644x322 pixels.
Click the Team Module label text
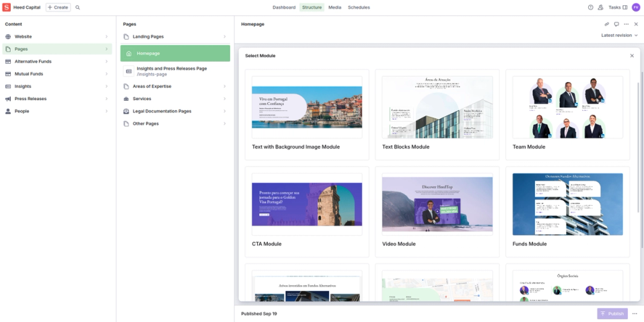(529, 147)
